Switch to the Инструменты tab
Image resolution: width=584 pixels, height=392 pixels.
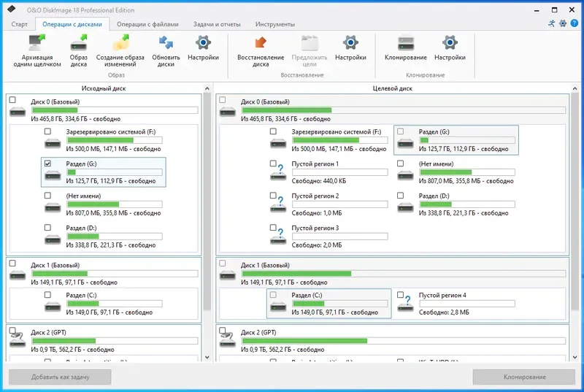coord(275,24)
